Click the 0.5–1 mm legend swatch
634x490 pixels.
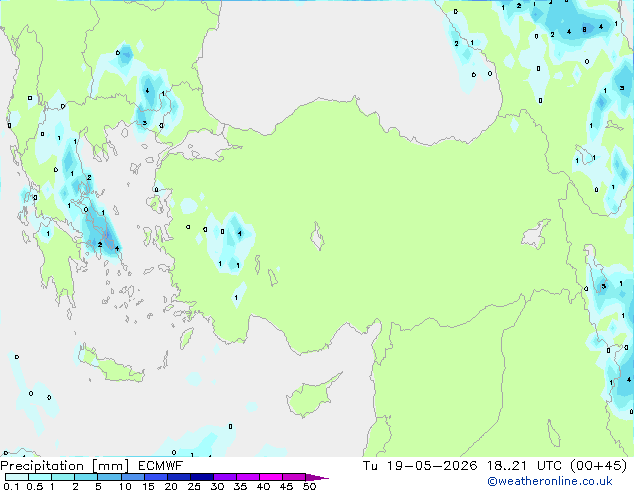pos(40,477)
